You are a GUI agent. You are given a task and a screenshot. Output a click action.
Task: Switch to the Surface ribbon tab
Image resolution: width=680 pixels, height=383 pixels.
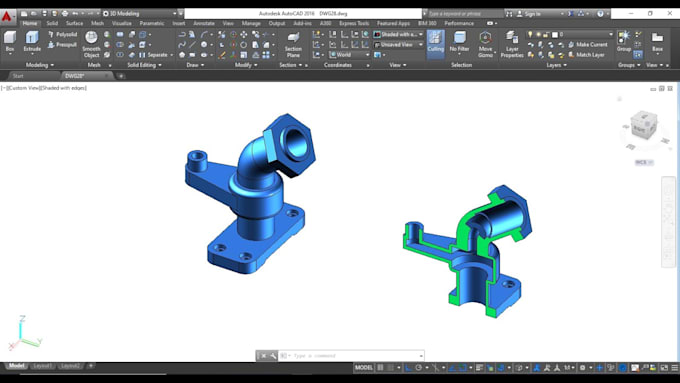click(75, 23)
